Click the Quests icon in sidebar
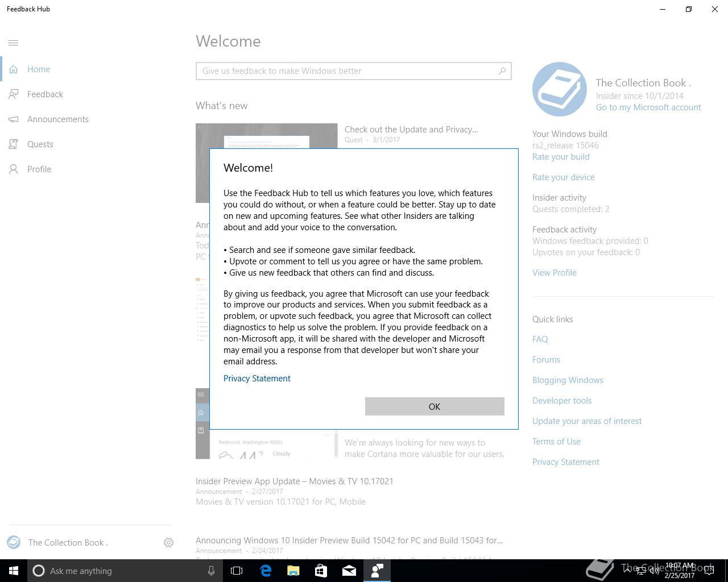Viewport: 728px width, 582px height. (14, 144)
